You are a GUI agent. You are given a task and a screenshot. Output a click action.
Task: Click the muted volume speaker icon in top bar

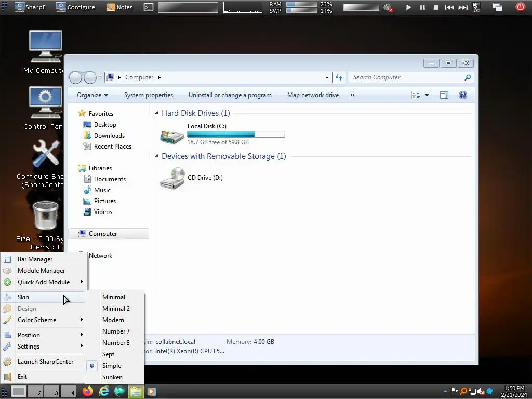(x=388, y=7)
